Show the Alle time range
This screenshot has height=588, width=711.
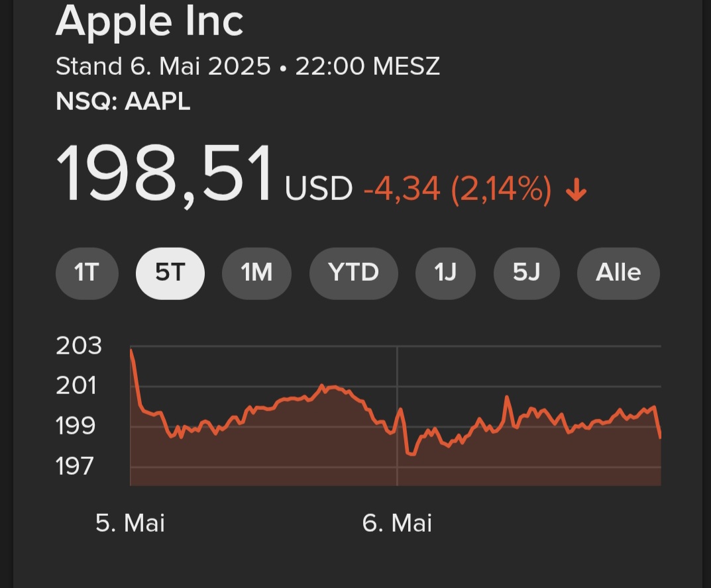pos(618,272)
